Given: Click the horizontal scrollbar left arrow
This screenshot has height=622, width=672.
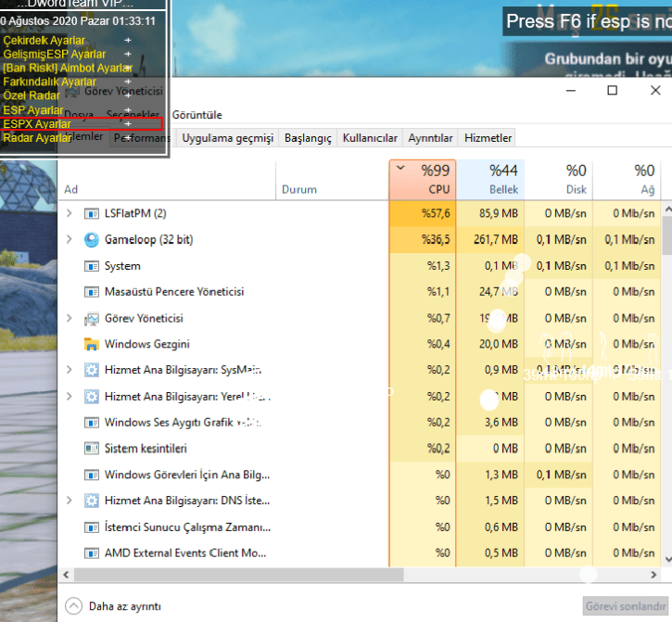Looking at the screenshot, I should coord(66,575).
